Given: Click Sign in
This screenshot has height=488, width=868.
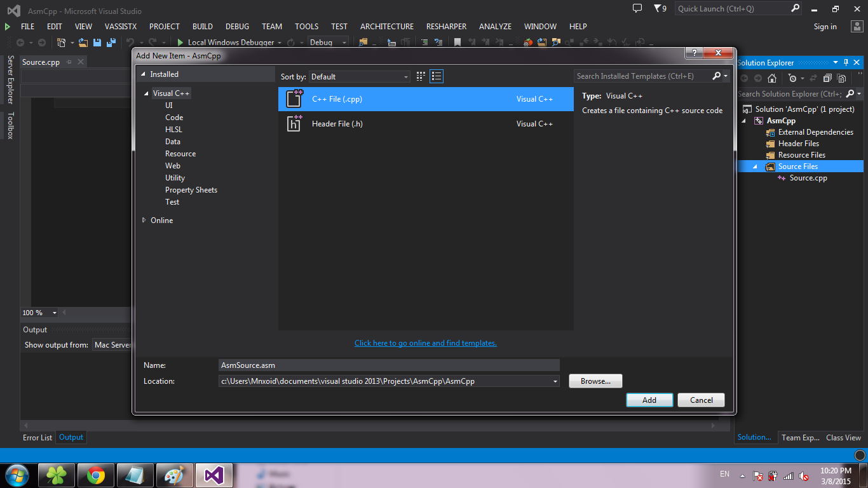Looking at the screenshot, I should tap(825, 27).
